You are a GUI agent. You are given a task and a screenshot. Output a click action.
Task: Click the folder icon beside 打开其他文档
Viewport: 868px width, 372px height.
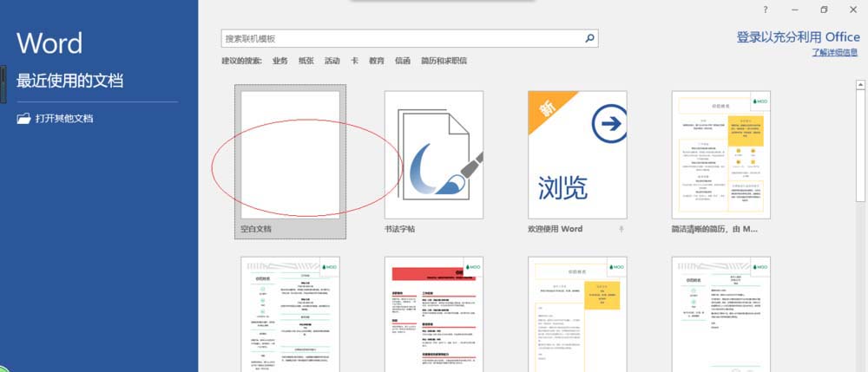[x=23, y=118]
